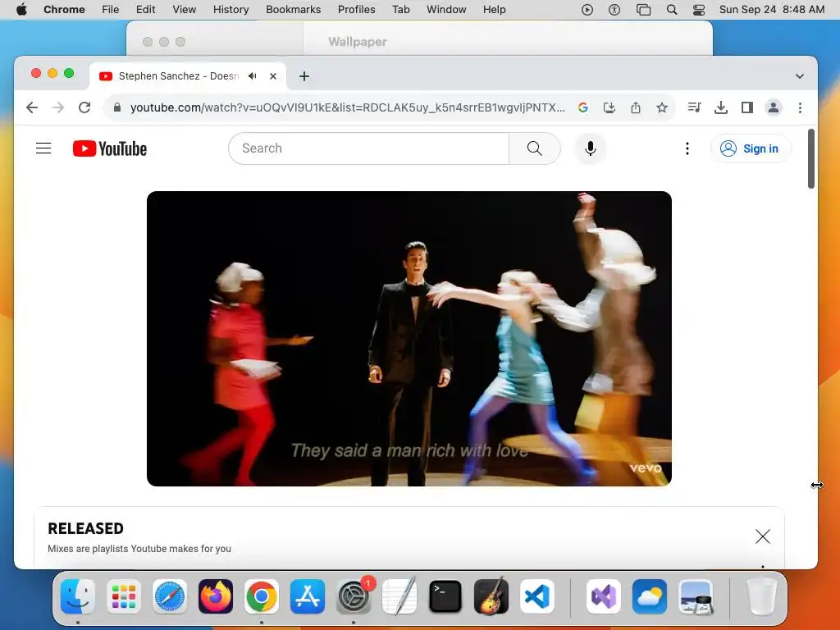Close the Stephen Sanchez tab
The image size is (840, 630).
pos(273,76)
